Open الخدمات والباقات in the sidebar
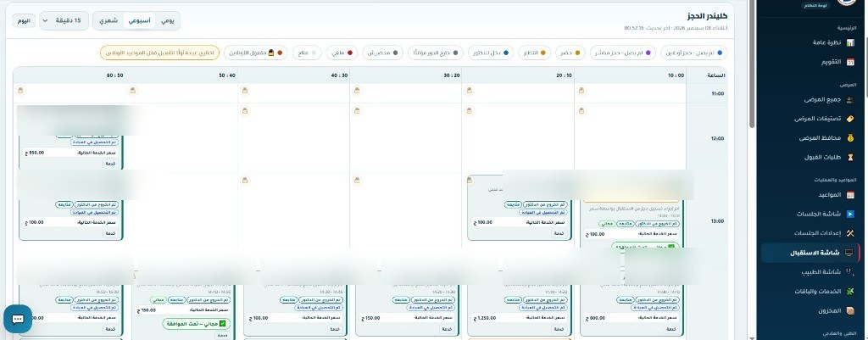 pos(810,292)
